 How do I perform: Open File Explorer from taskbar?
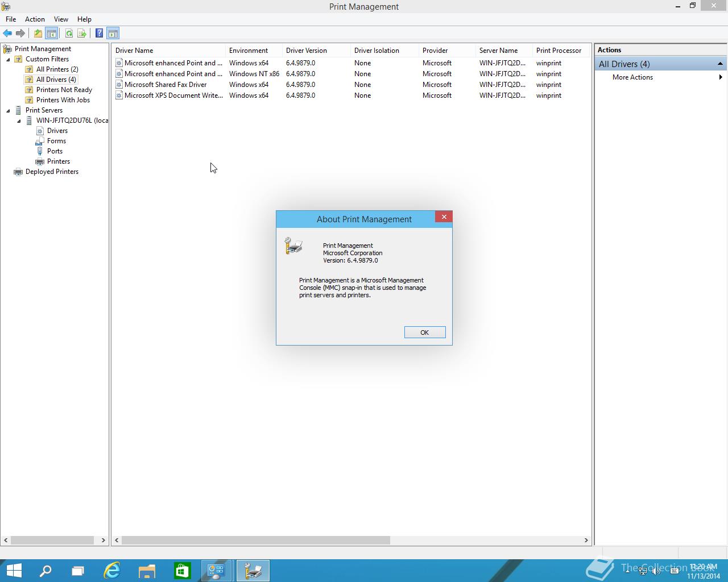click(x=147, y=570)
